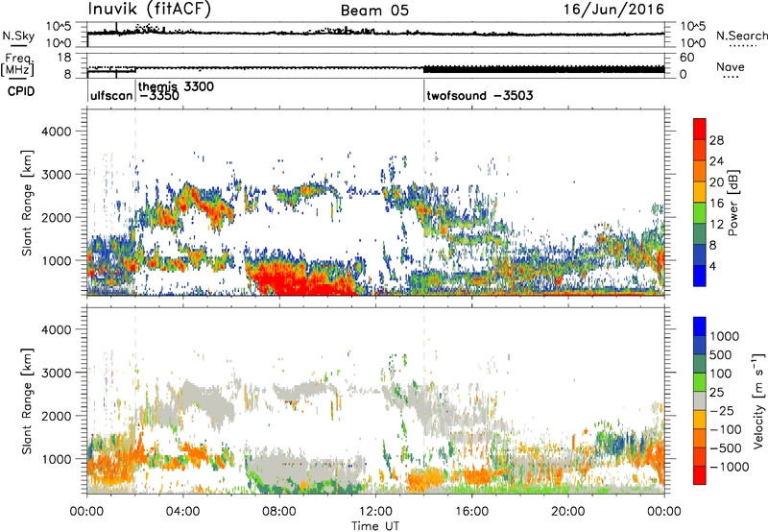
Task: Click the 'twofsound -3503' CPID label
Action: click(480, 95)
